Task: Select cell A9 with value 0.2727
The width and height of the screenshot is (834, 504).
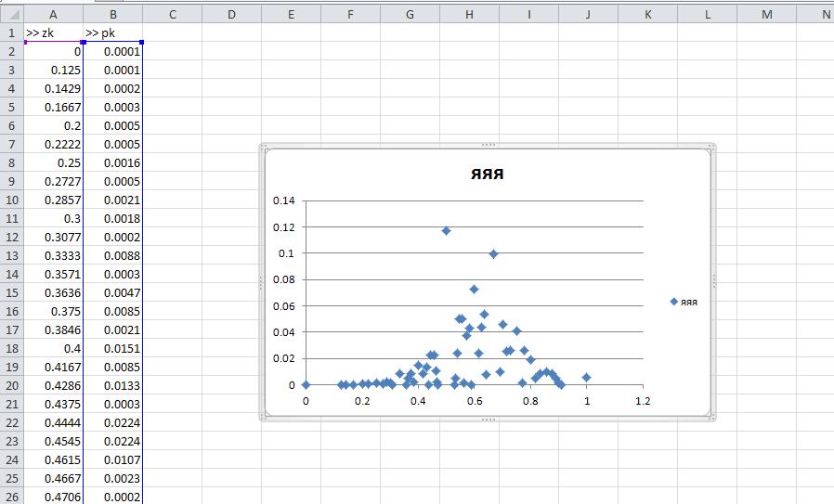Action: click(53, 181)
